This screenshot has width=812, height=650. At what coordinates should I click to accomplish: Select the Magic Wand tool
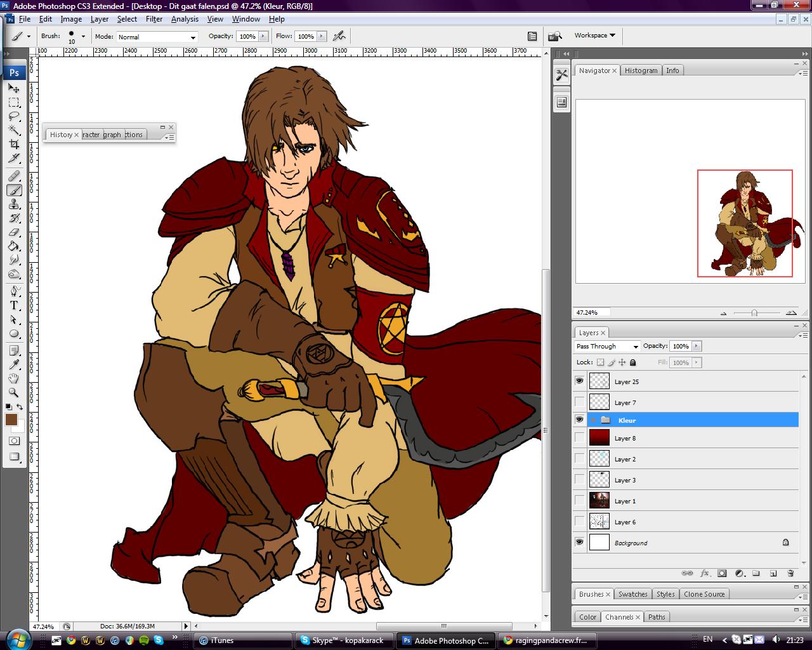pos(14,130)
